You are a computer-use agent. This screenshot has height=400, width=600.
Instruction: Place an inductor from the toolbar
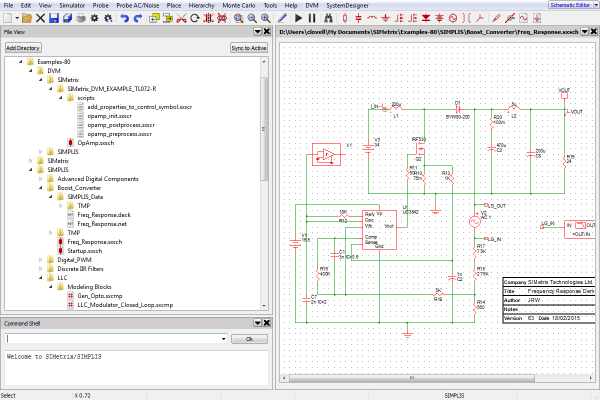(x=372, y=18)
